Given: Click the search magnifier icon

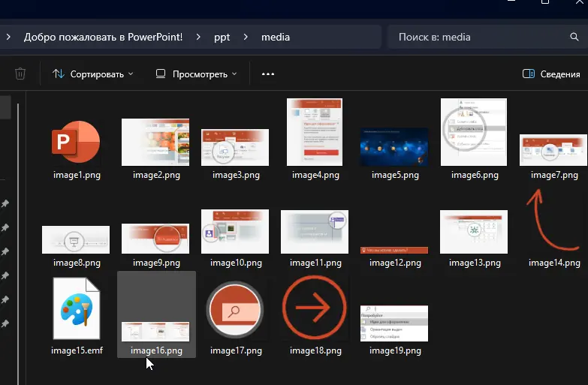Looking at the screenshot, I should point(574,37).
